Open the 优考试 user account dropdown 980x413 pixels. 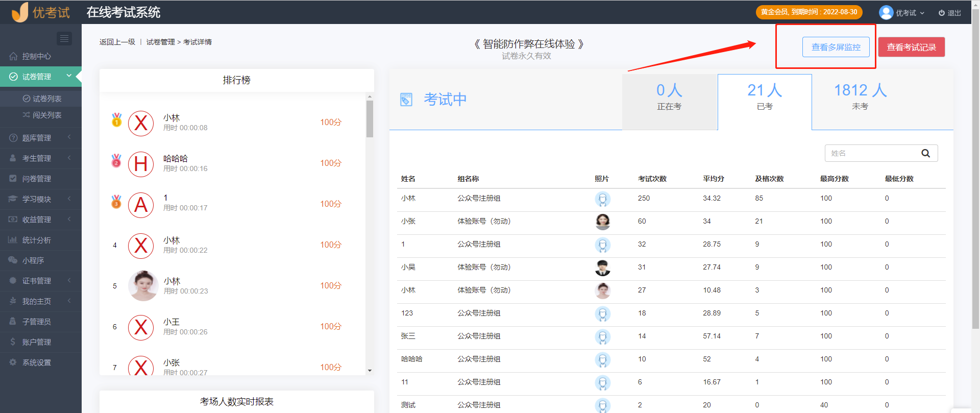910,13
